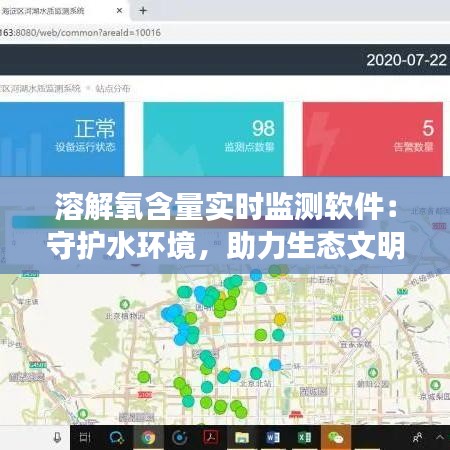Open Excel from the taskbar
Viewport: 450px width, 450px height.
[304, 437]
